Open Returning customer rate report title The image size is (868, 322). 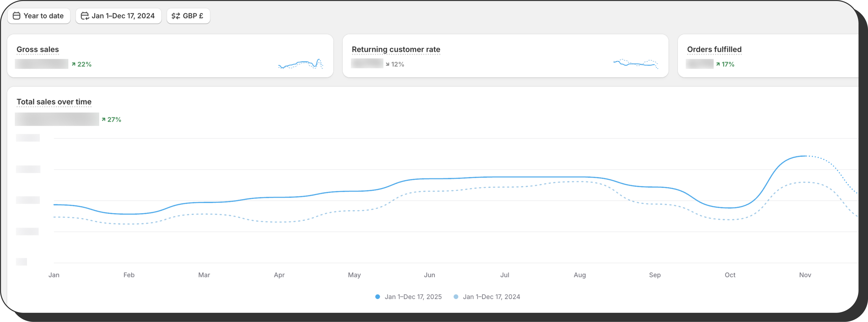tap(396, 49)
